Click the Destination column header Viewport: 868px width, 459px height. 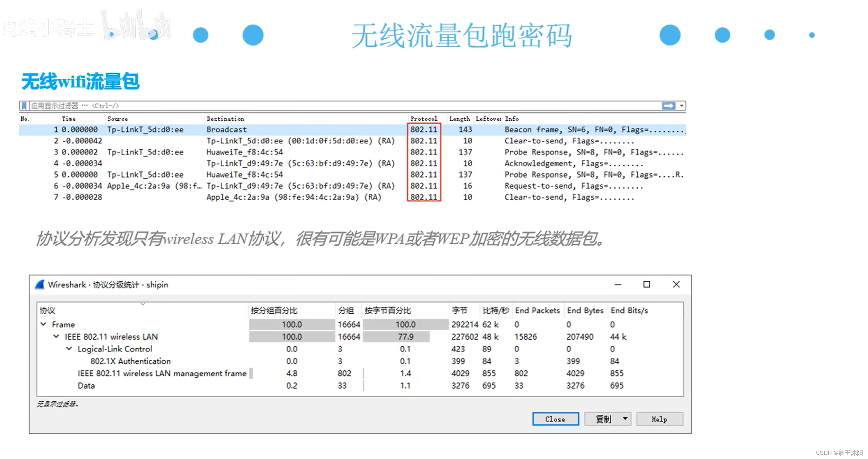coord(306,119)
